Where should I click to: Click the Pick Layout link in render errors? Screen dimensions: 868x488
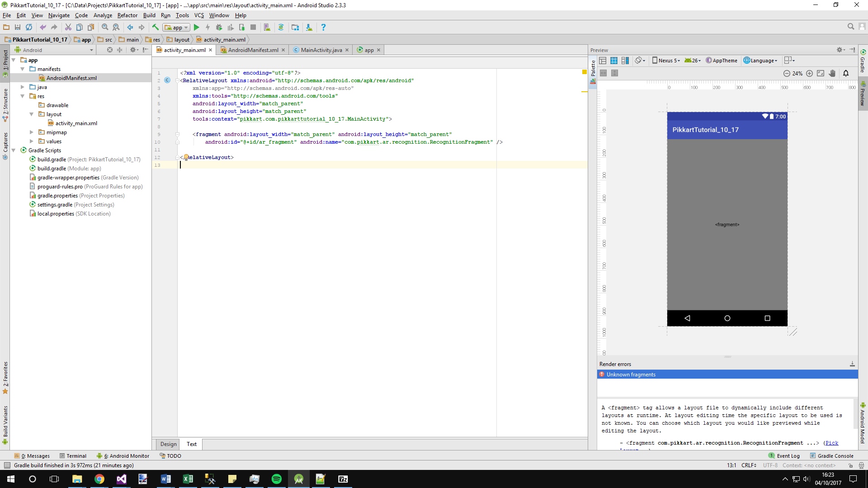831,443
